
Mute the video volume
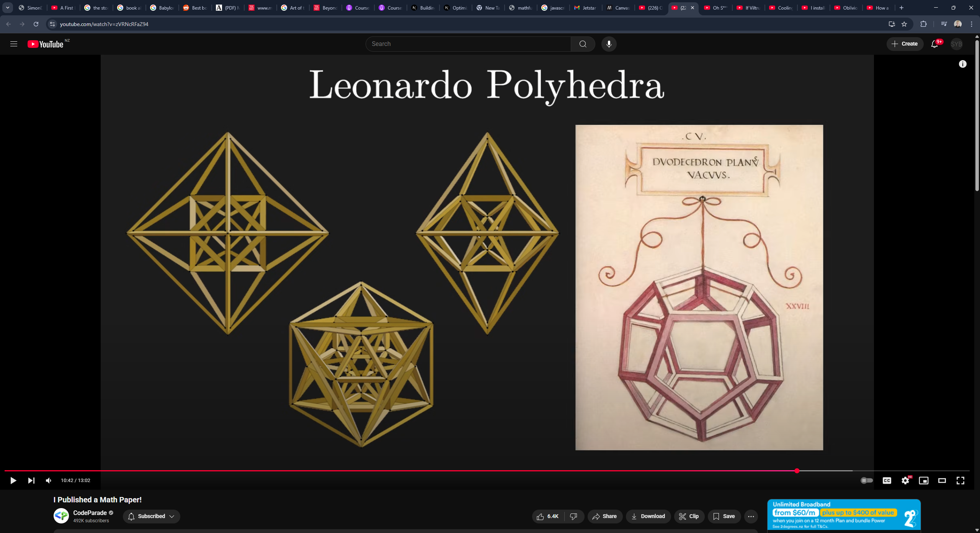coord(49,481)
